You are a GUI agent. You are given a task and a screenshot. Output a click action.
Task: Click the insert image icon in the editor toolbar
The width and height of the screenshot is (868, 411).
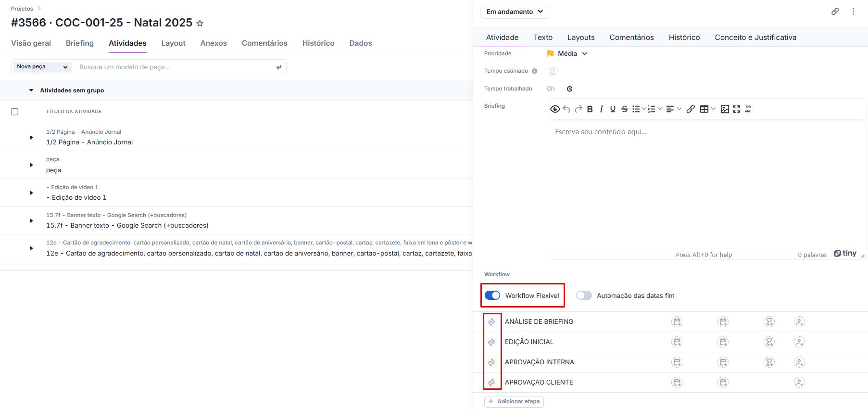(x=725, y=109)
